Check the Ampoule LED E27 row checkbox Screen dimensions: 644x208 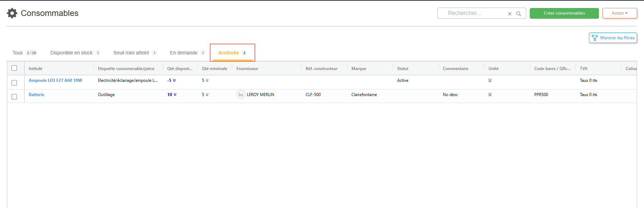point(14,83)
